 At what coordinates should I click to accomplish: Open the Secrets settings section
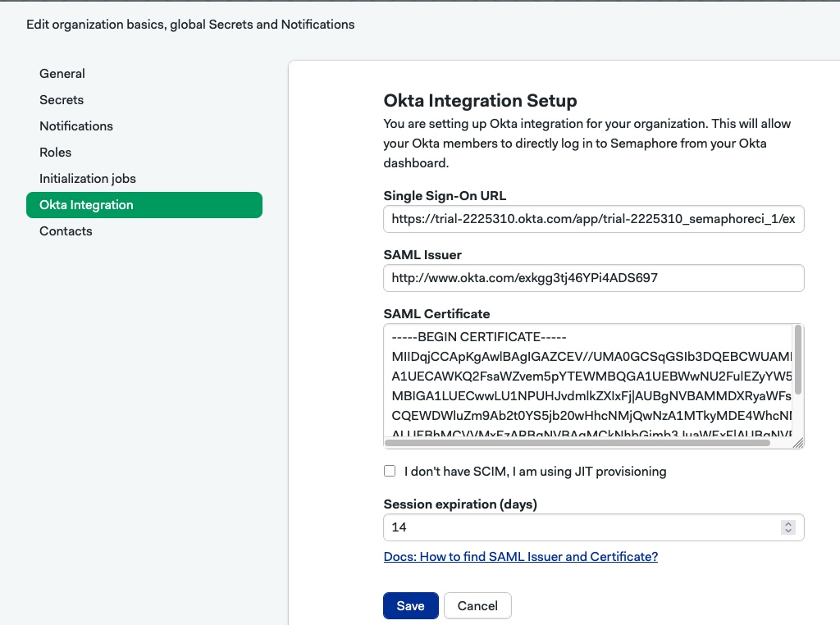click(x=62, y=99)
